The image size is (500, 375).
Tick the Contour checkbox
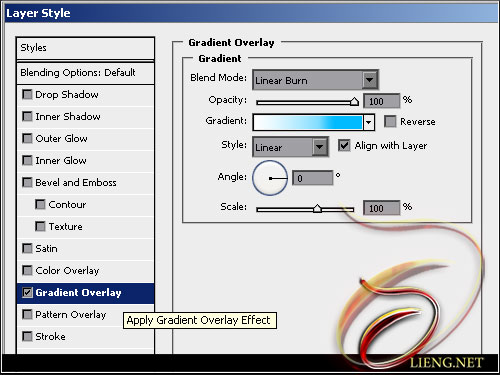pyautogui.click(x=40, y=204)
